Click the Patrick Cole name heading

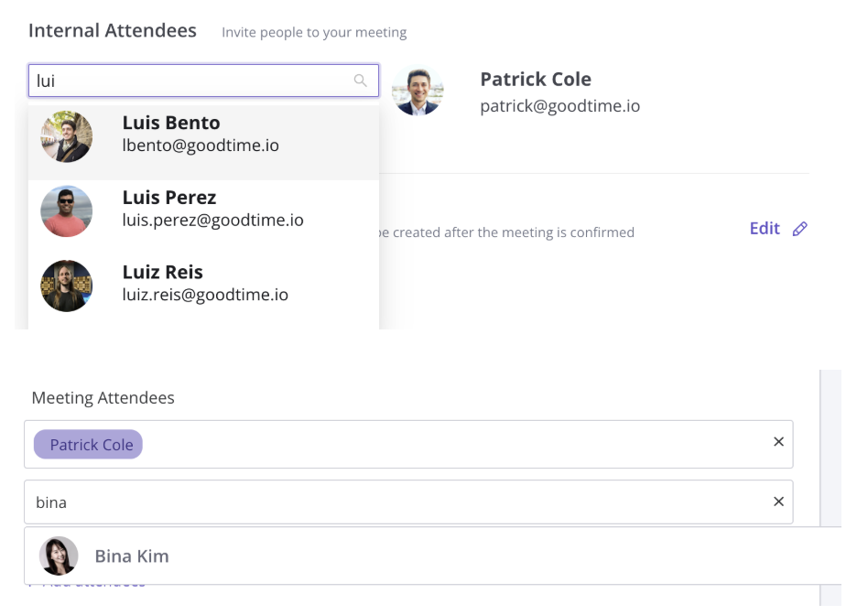click(536, 79)
